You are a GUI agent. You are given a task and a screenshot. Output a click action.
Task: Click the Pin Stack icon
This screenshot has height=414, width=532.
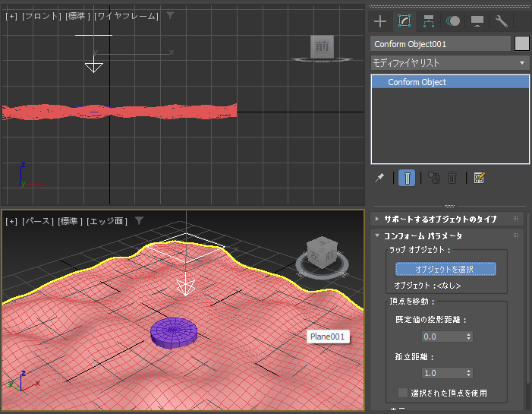click(x=379, y=178)
